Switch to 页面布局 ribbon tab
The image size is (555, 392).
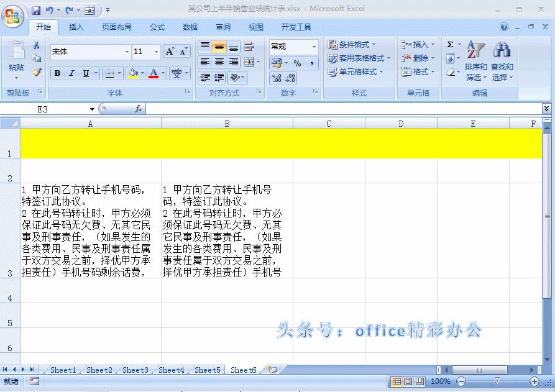(x=116, y=27)
